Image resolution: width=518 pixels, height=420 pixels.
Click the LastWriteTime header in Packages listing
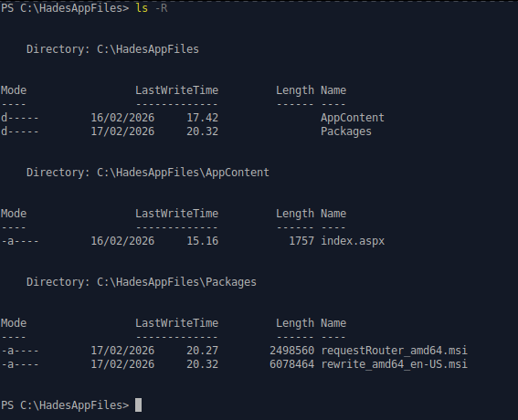[176, 323]
